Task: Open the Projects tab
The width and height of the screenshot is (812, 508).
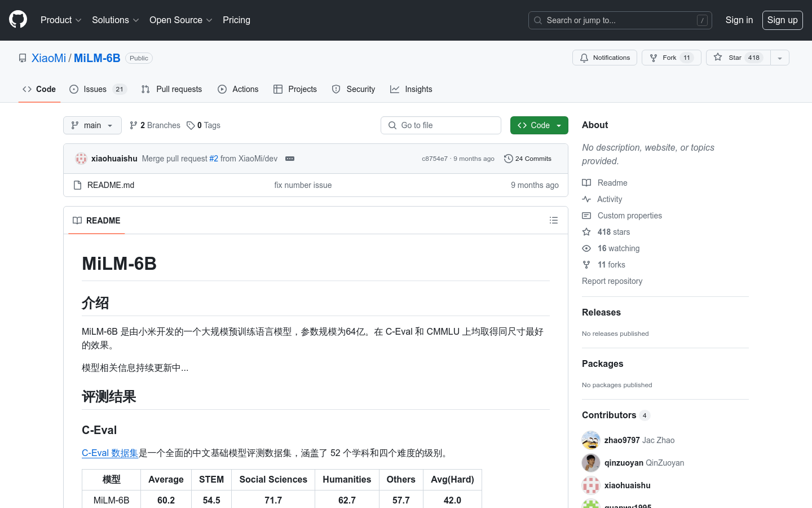Action: (x=295, y=89)
